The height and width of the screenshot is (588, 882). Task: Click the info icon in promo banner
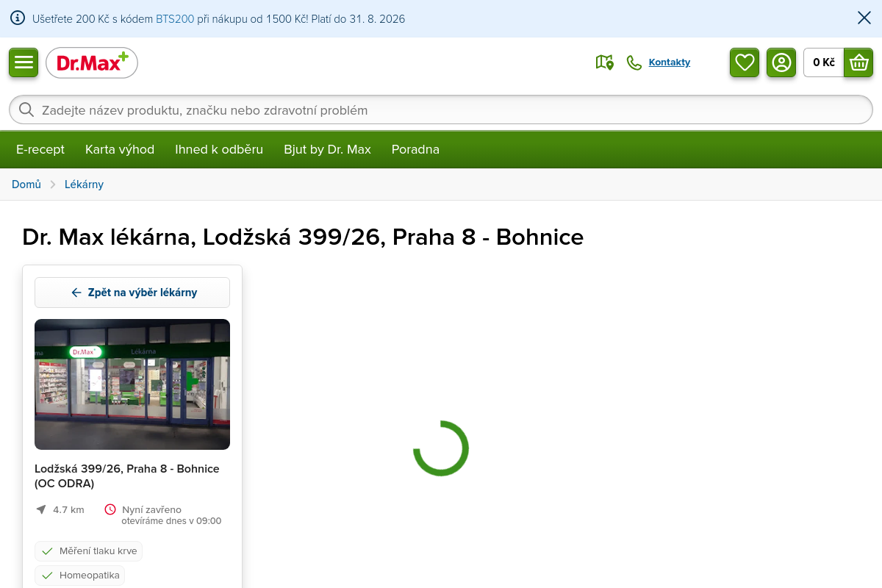pos(18,18)
